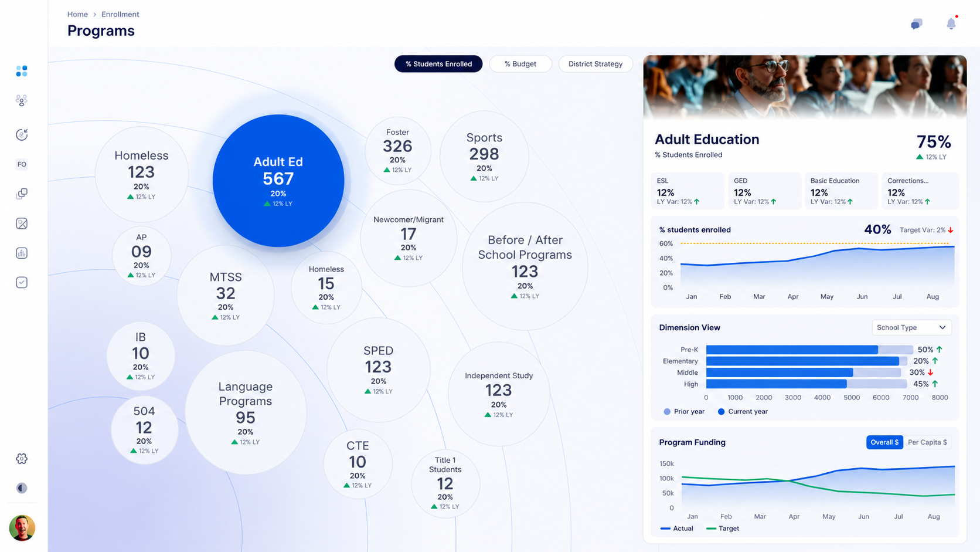Open the School Type dropdown

pos(911,327)
